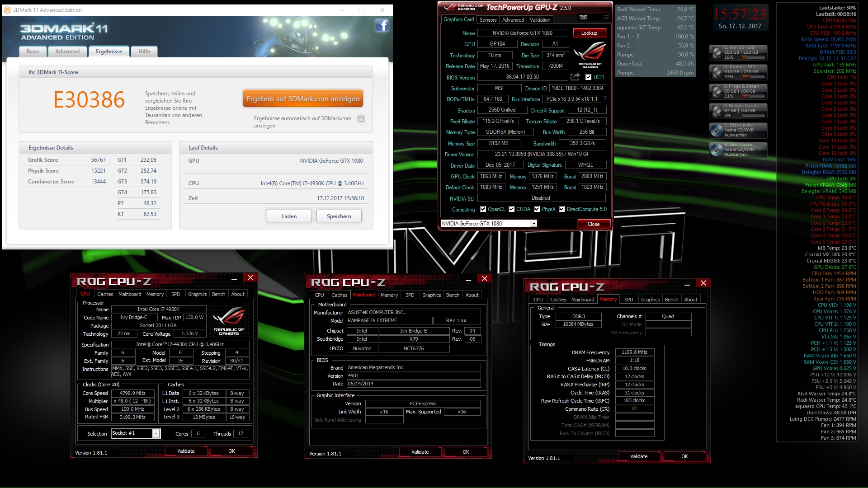Click the C: Win 10-SSD drive icon
868x488 pixels.
717,53
